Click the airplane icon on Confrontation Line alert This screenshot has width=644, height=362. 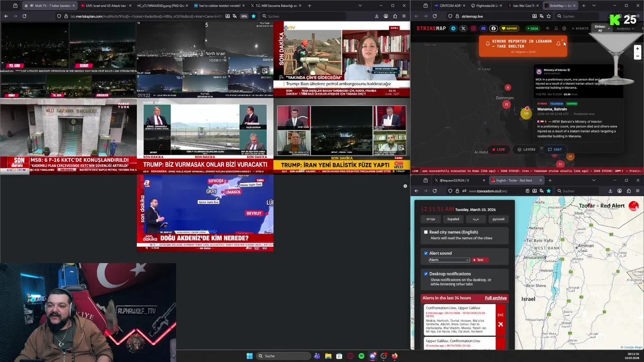coord(500,324)
